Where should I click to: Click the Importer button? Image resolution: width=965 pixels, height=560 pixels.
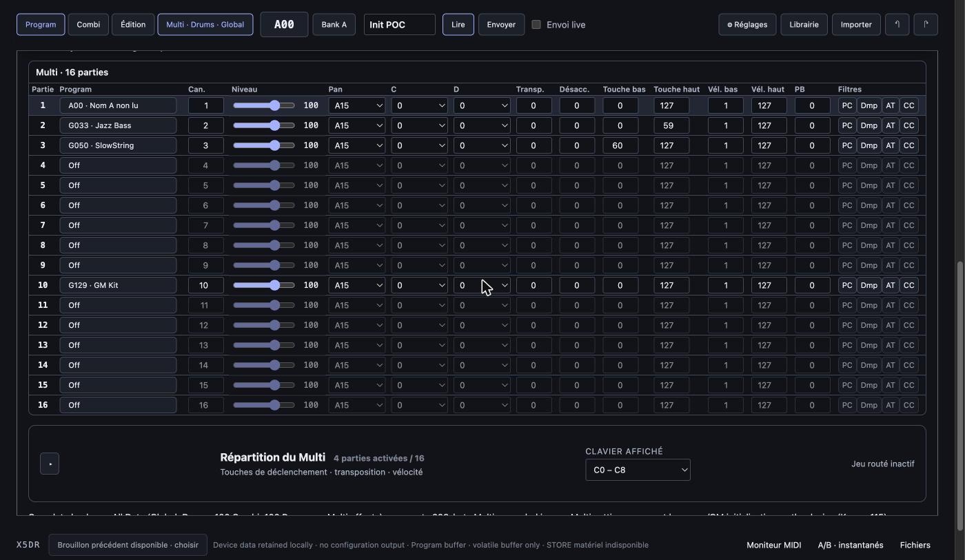point(856,25)
